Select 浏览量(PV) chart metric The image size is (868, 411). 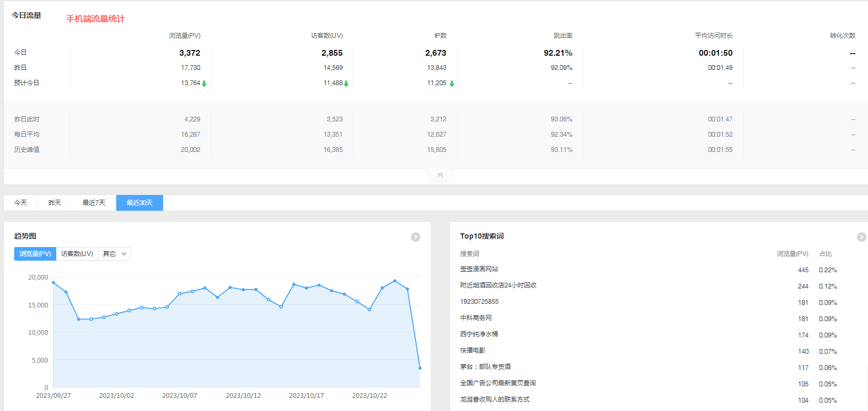35,254
